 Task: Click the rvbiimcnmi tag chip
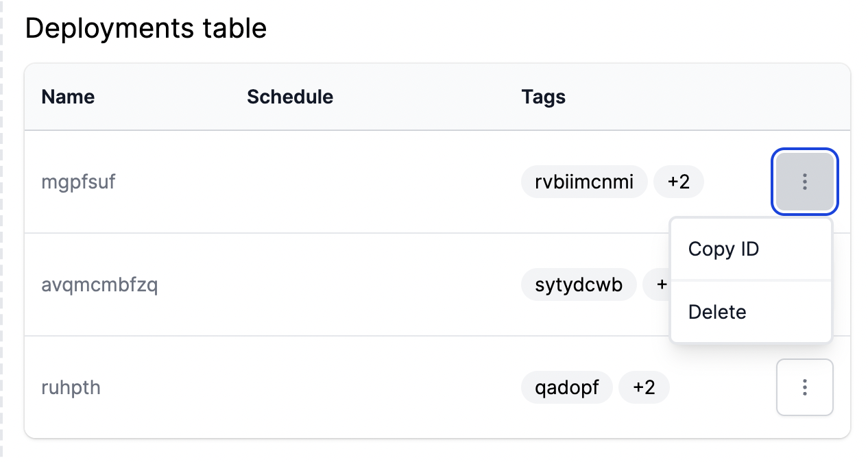coord(584,182)
